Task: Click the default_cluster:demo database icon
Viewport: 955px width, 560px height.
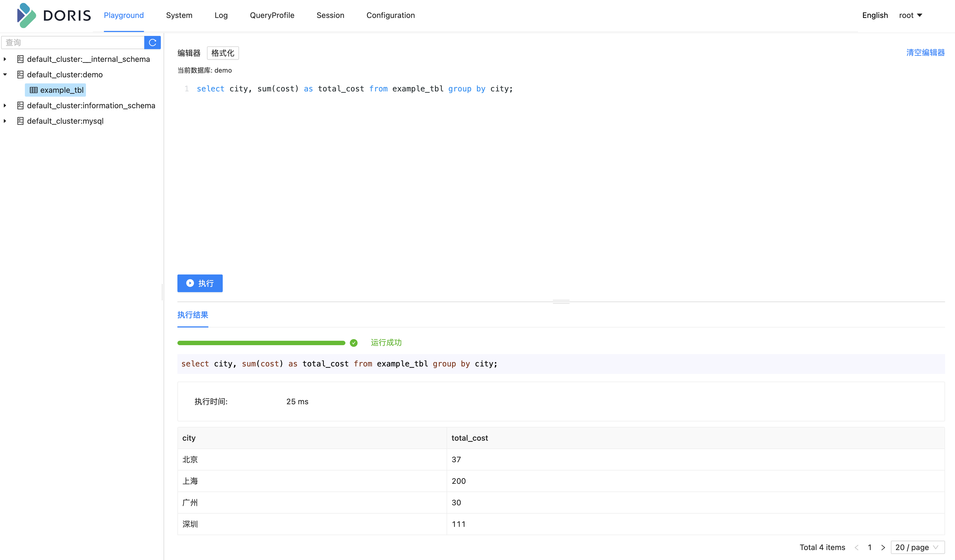Action: [20, 75]
